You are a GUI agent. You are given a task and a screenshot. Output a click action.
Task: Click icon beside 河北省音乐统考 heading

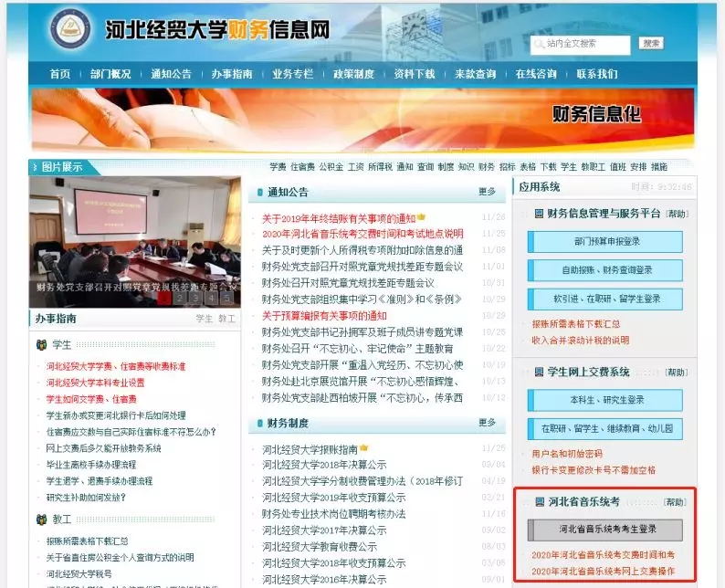point(540,502)
